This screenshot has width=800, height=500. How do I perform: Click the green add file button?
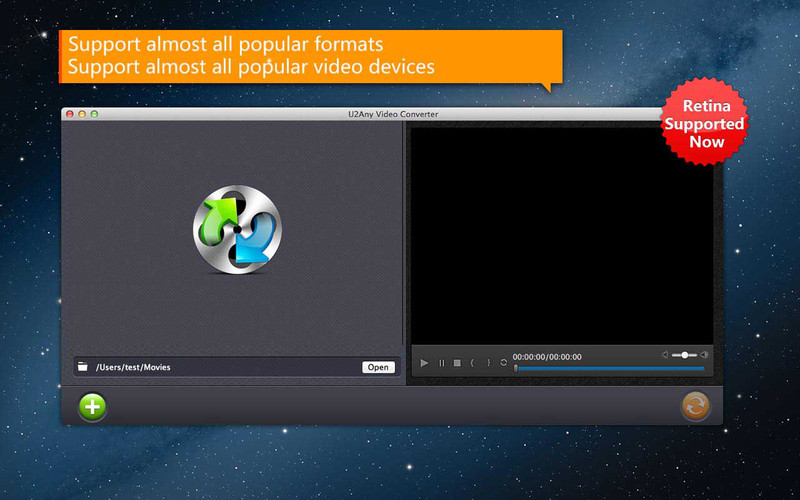(x=92, y=407)
